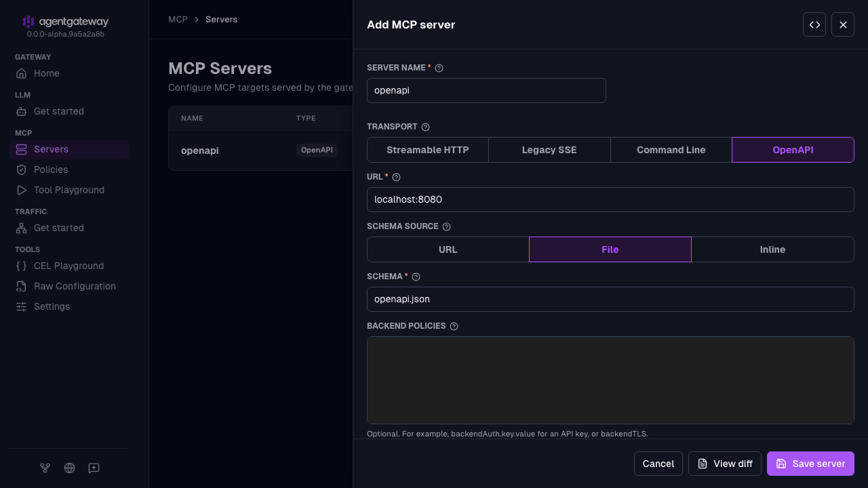Choose URL as schema source

tap(448, 249)
